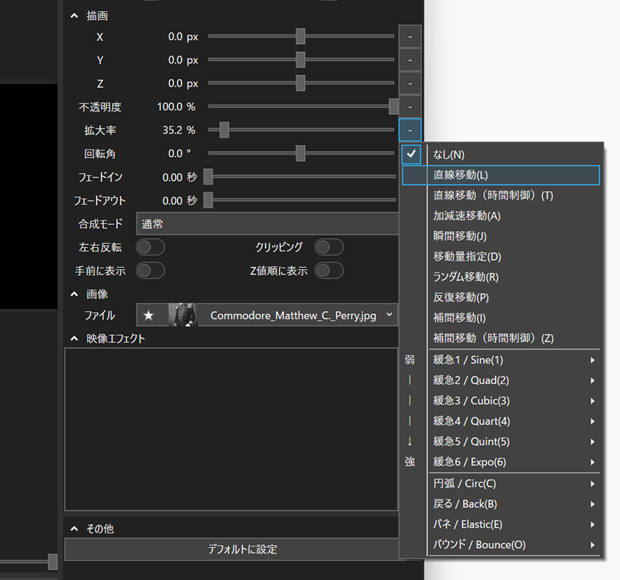This screenshot has width=620, height=580.
Task: Click the star icon beside the file name
Action: point(149,315)
